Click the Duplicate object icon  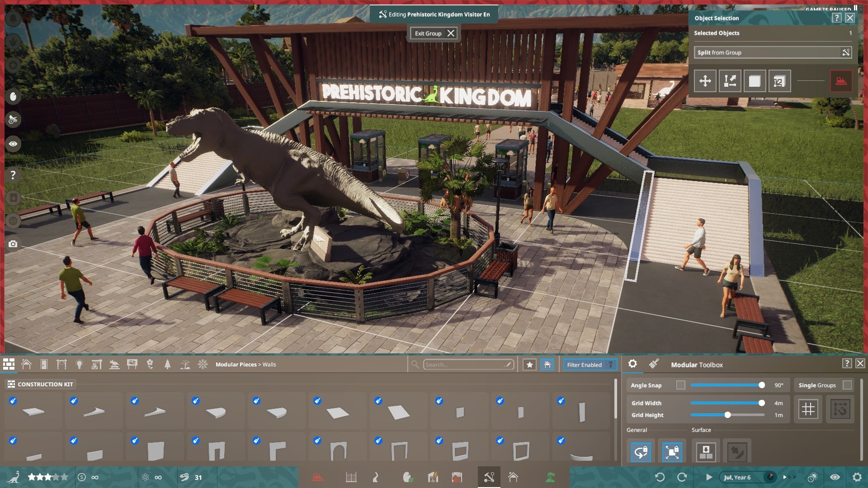[x=755, y=81]
